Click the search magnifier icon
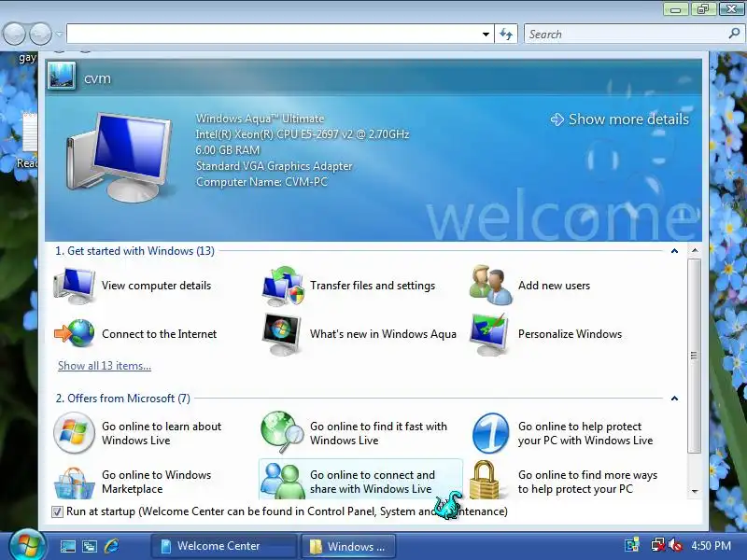Viewport: 747px width, 560px height. 734,34
